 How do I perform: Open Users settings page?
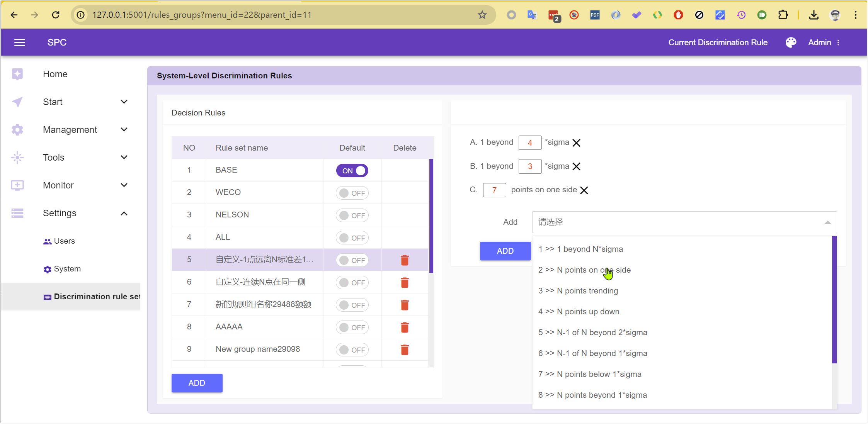pyautogui.click(x=71, y=241)
